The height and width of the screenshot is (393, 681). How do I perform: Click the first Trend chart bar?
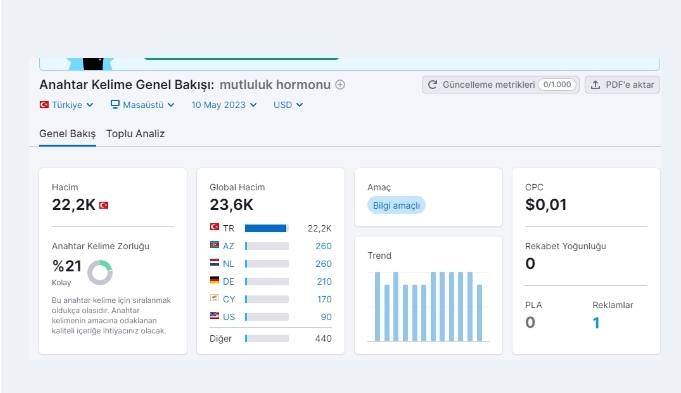tap(377, 307)
